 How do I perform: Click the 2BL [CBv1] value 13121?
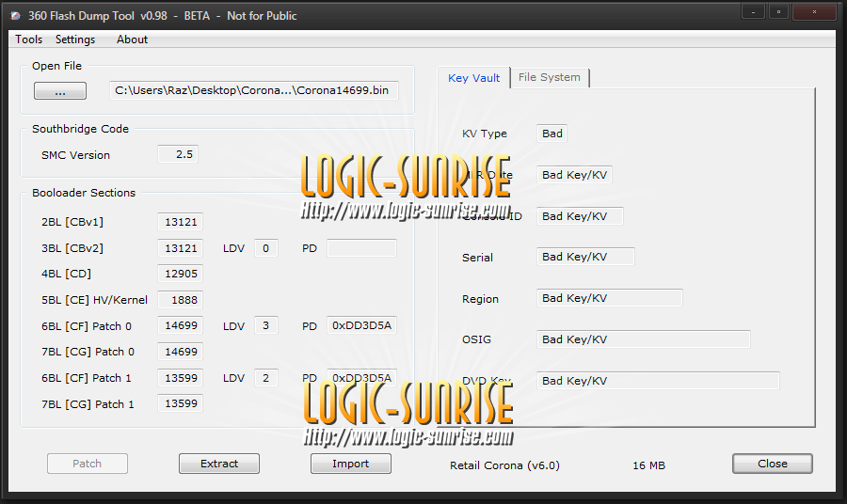[x=180, y=222]
